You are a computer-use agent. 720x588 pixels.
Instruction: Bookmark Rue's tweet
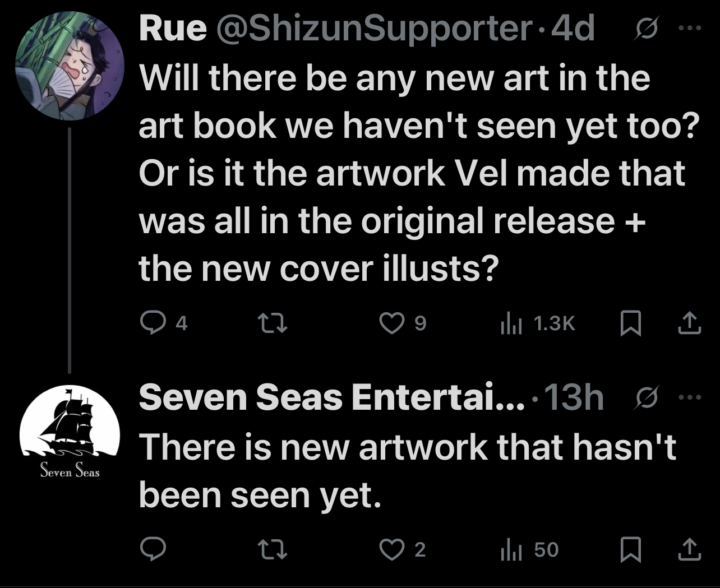tap(631, 323)
